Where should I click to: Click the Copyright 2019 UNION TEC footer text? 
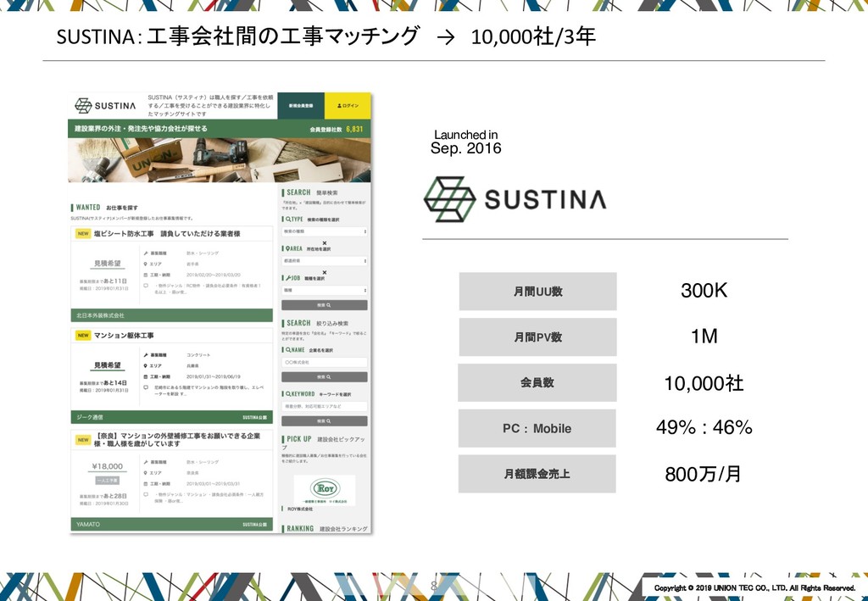(754, 587)
